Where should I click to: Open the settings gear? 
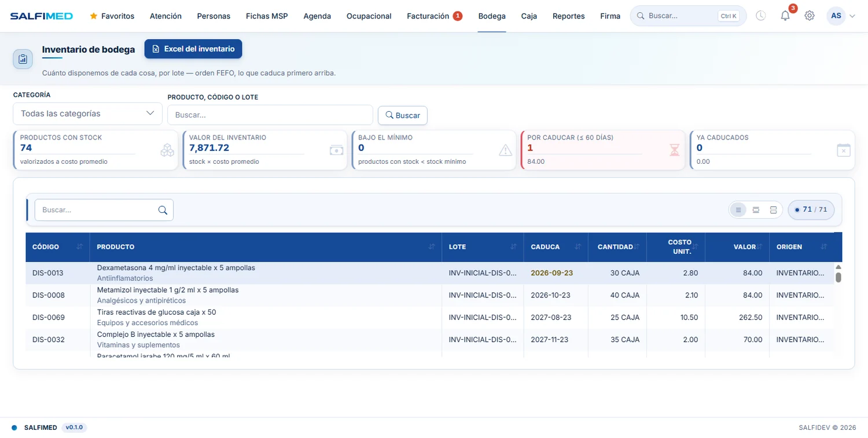(810, 16)
